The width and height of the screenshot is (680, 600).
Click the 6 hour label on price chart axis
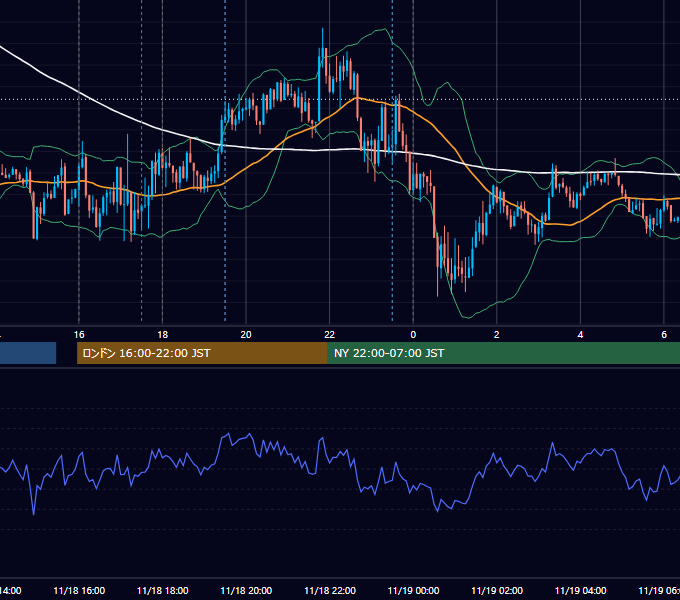pyautogui.click(x=664, y=335)
